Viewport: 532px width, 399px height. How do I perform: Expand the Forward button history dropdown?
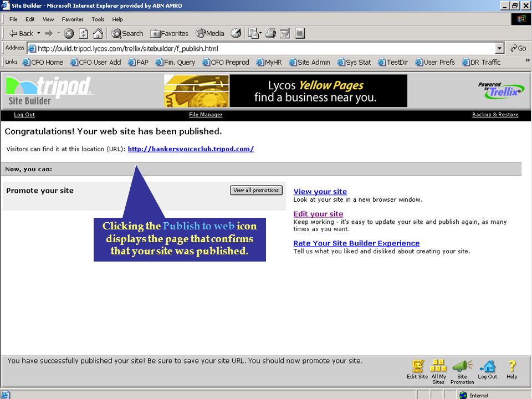[59, 33]
